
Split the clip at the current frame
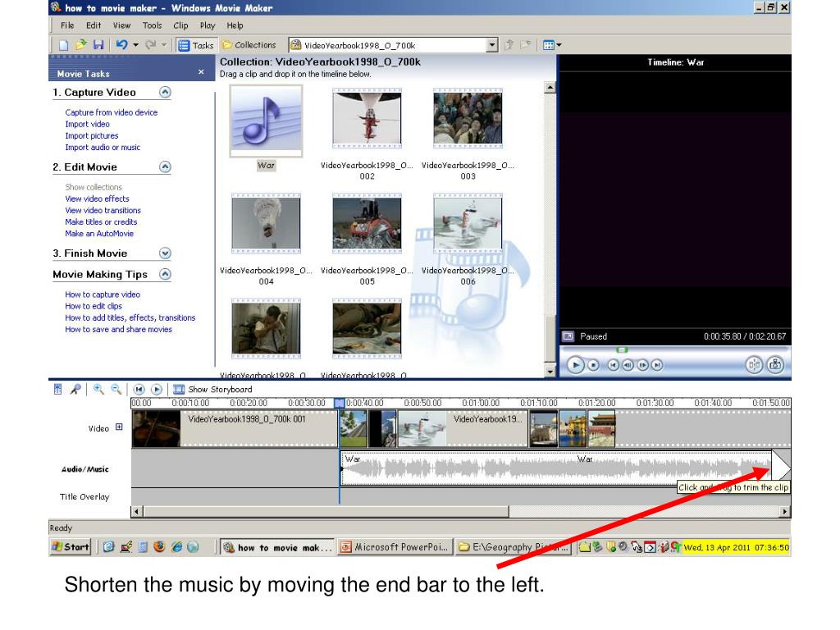click(754, 365)
